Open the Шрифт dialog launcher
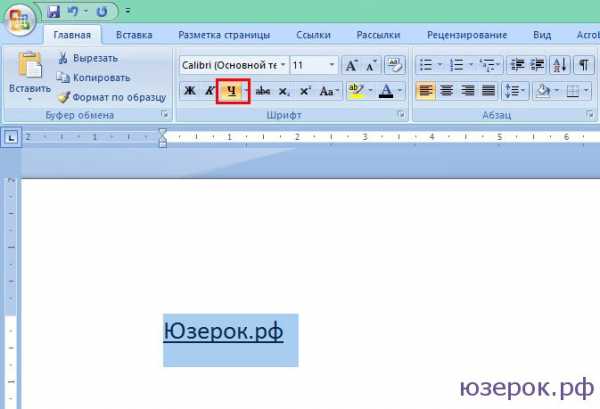Image resolution: width=600 pixels, height=409 pixels. pyautogui.click(x=401, y=114)
